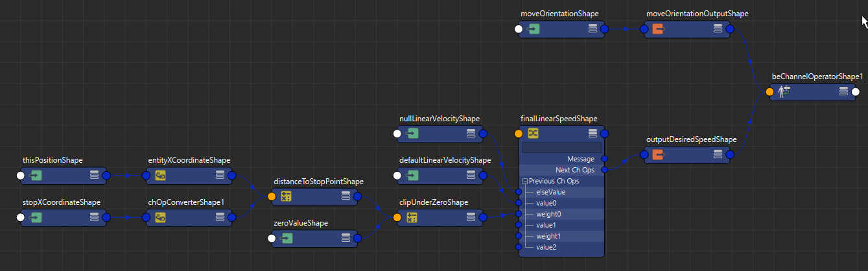Click the Message attribute output port
Viewport: 868px width, 271px height.
tap(604, 159)
